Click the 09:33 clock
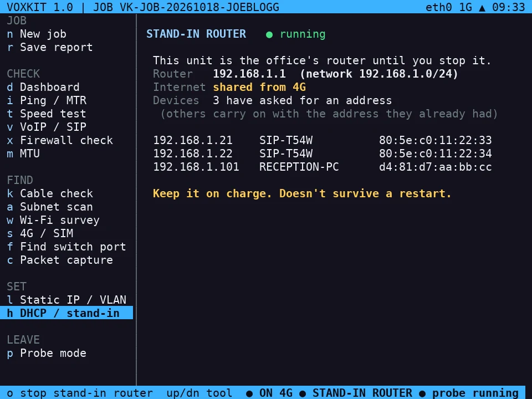The image size is (532, 399). 509,7
